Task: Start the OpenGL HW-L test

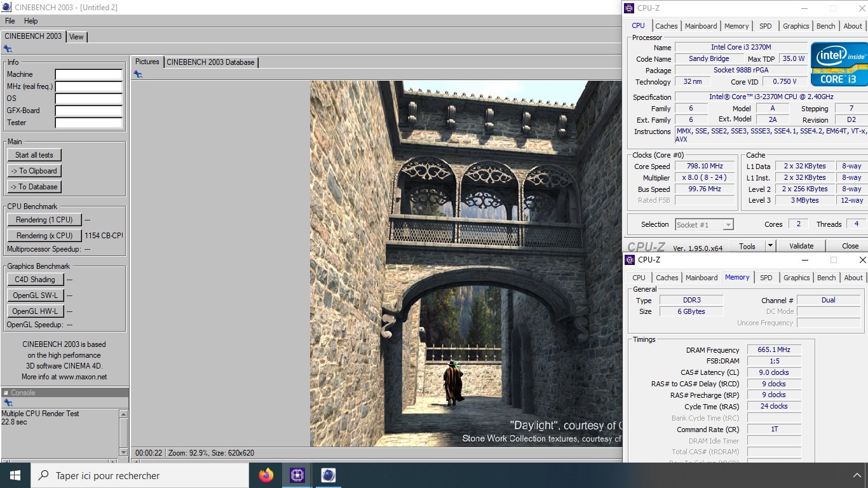Action: tap(34, 311)
